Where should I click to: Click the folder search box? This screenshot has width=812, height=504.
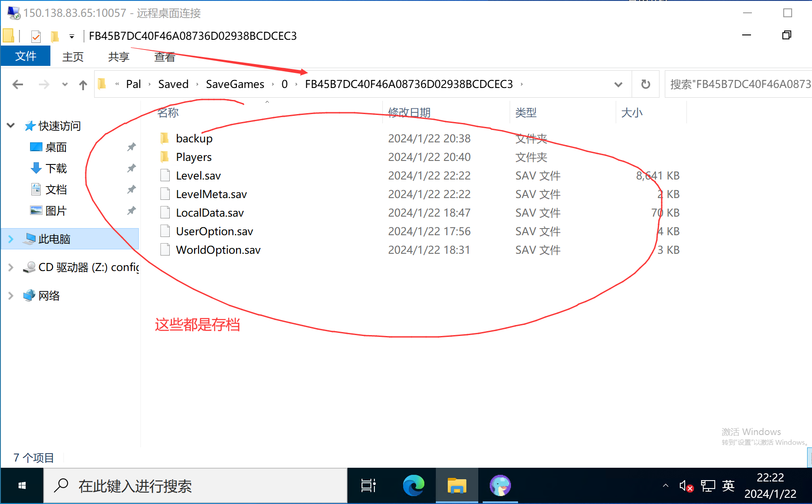click(738, 84)
